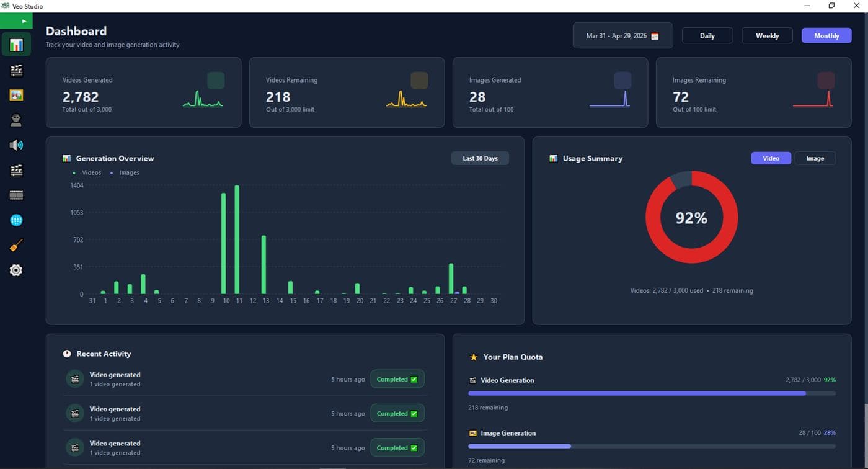Open the Last 30 Days filter
868x469 pixels.
point(480,158)
